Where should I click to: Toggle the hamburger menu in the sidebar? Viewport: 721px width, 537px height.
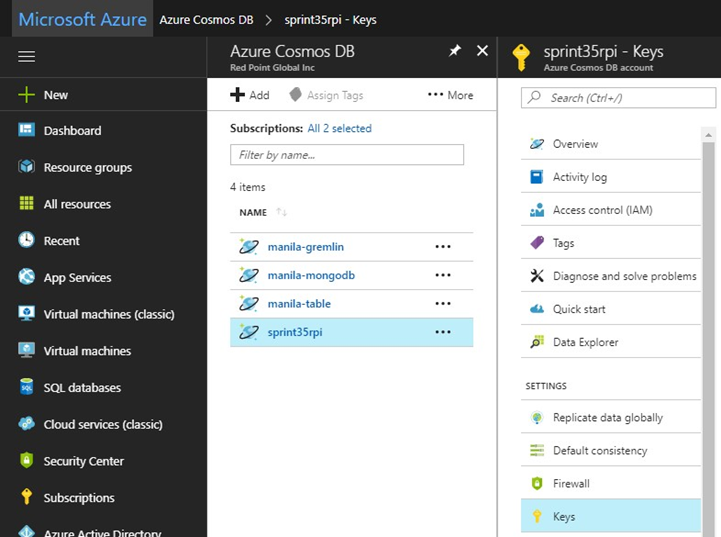(x=26, y=57)
